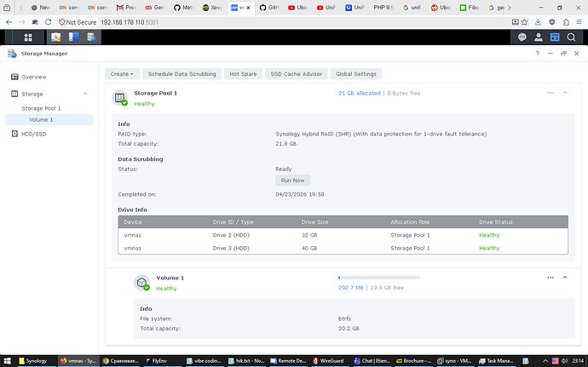Open the DSM widgets panel icon

pos(555,37)
